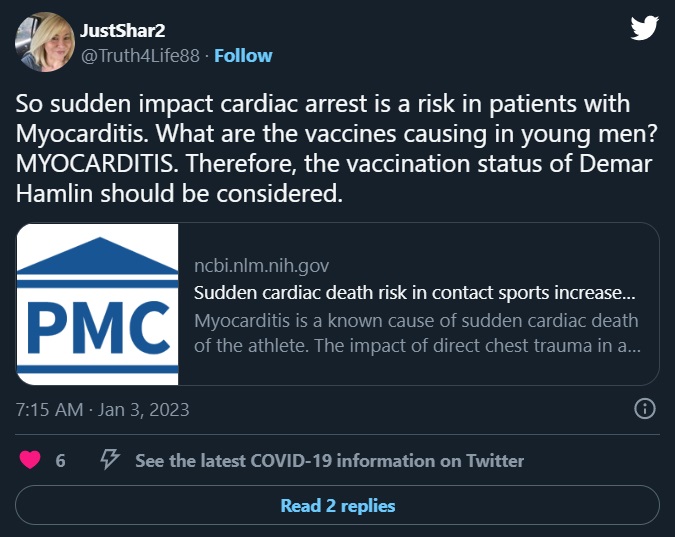Open the Twitter info circle icon

point(645,409)
